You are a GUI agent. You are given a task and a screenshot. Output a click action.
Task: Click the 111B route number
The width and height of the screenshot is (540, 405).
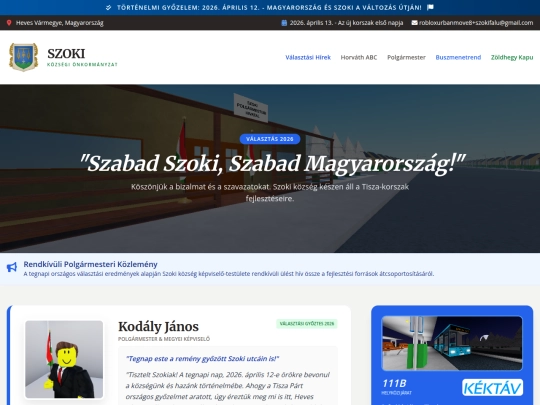(394, 383)
